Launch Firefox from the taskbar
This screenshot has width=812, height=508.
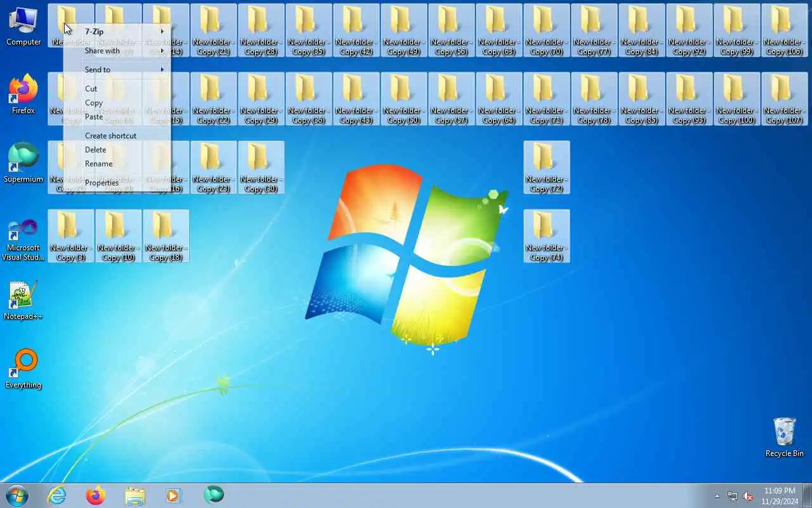96,495
